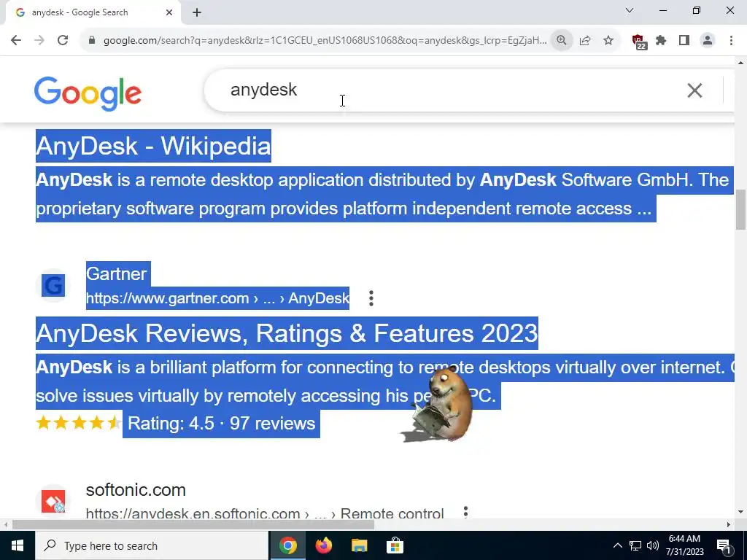Open the gartner.com URL breadcrumb
The width and height of the screenshot is (747, 560).
pos(217,298)
